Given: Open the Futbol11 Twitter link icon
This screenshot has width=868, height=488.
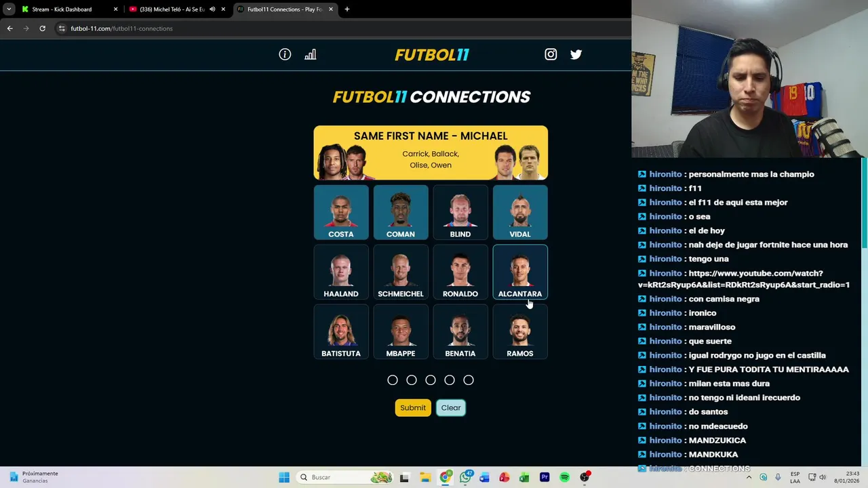Looking at the screenshot, I should 576,54.
